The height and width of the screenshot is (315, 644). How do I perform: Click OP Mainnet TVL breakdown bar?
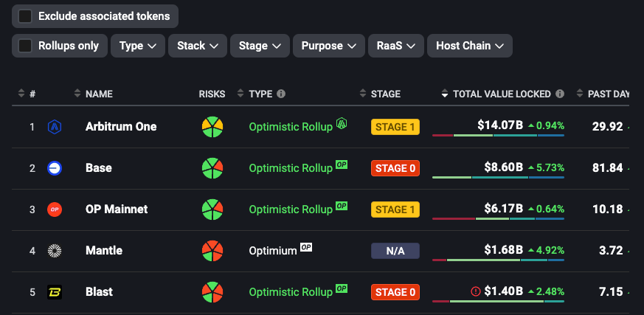(x=498, y=218)
